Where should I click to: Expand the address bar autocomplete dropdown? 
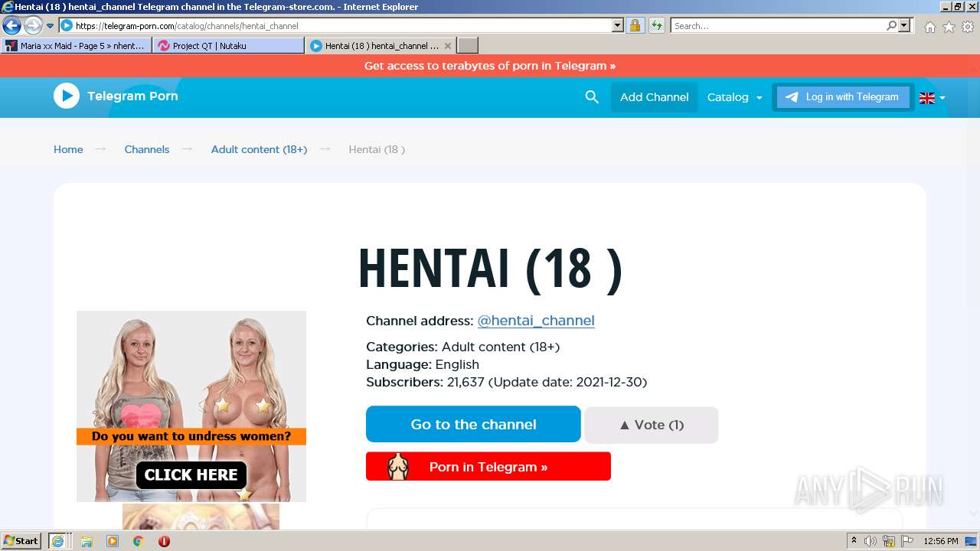tap(618, 26)
